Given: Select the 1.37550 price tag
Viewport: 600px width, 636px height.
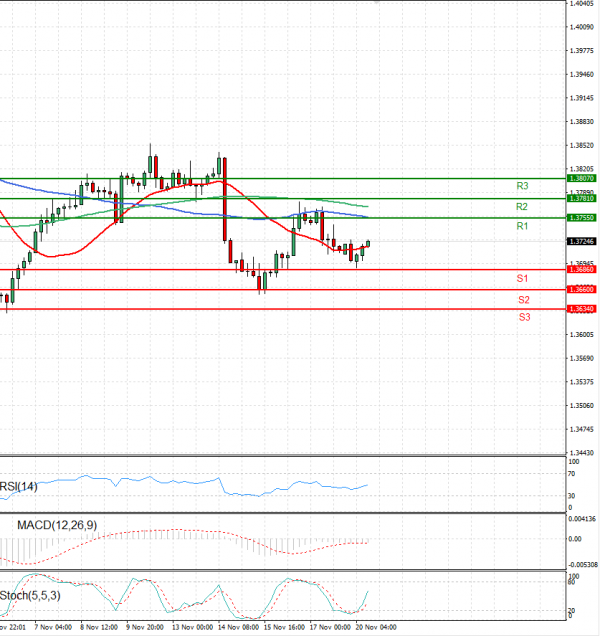Looking at the screenshot, I should 582,218.
